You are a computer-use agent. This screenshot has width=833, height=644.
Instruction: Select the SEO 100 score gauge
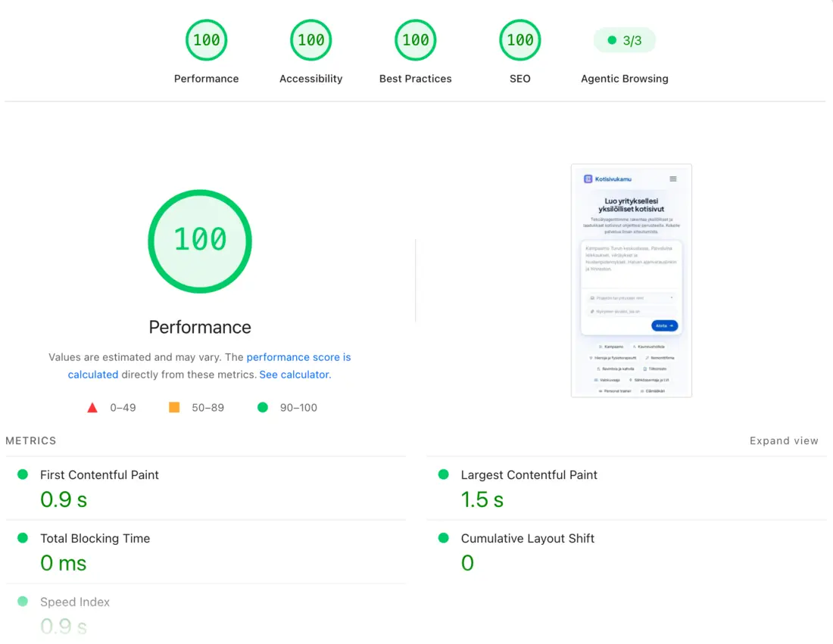pos(520,40)
